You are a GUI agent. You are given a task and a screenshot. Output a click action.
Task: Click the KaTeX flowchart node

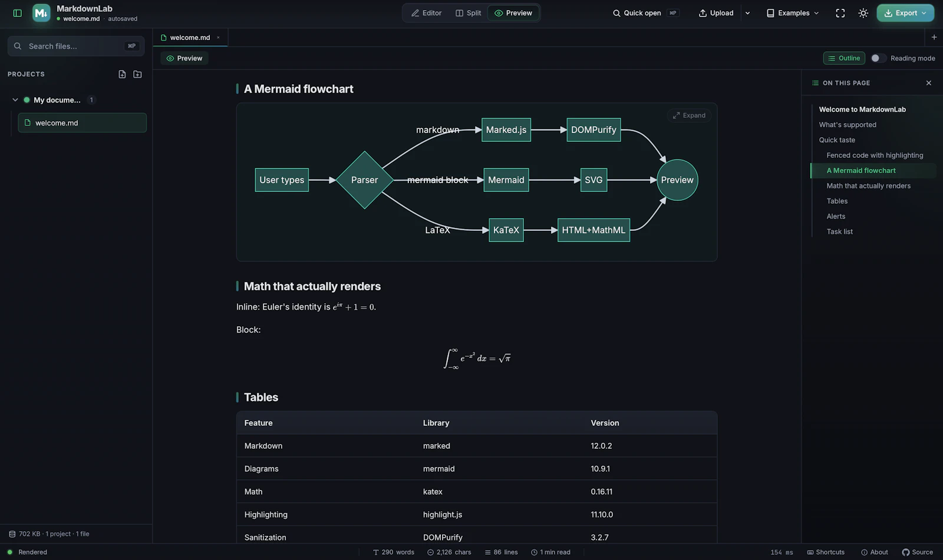click(x=506, y=230)
